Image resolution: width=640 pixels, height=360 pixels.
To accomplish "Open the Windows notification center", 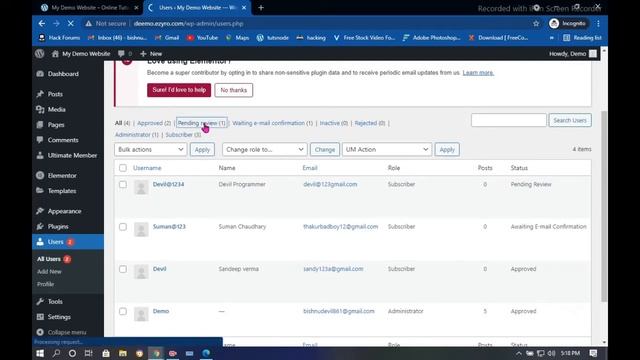I will pyautogui.click(x=593, y=353).
